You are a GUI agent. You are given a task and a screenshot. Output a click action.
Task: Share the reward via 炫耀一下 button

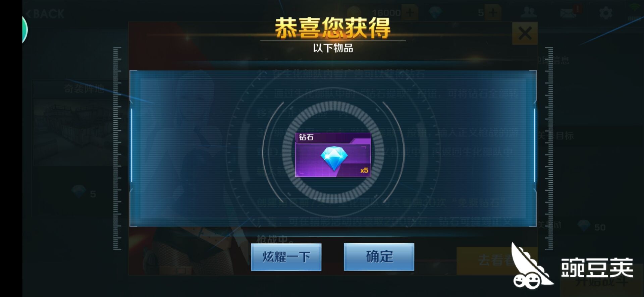tap(286, 257)
